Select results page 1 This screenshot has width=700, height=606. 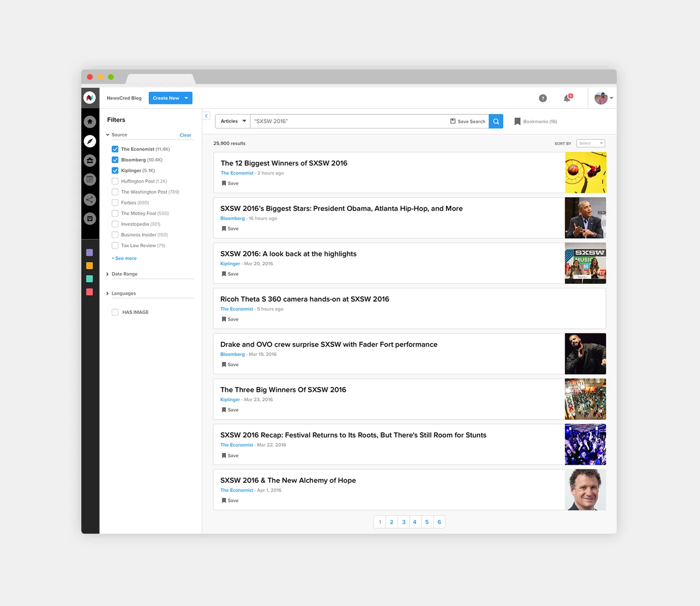point(380,522)
